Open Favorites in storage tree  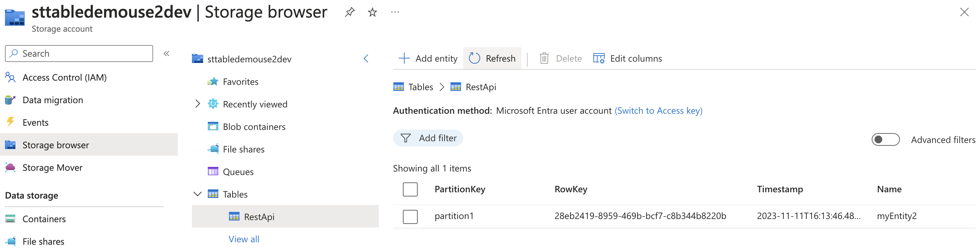(241, 82)
